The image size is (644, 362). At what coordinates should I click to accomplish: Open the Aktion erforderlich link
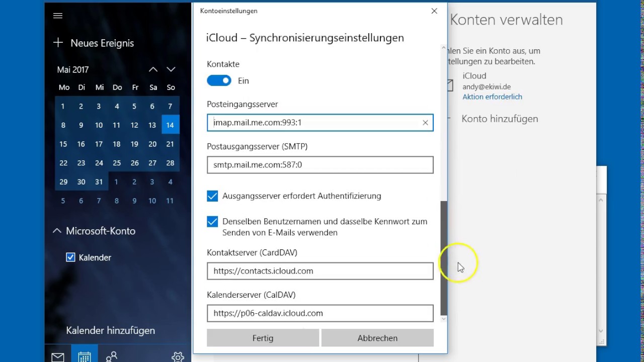(493, 97)
